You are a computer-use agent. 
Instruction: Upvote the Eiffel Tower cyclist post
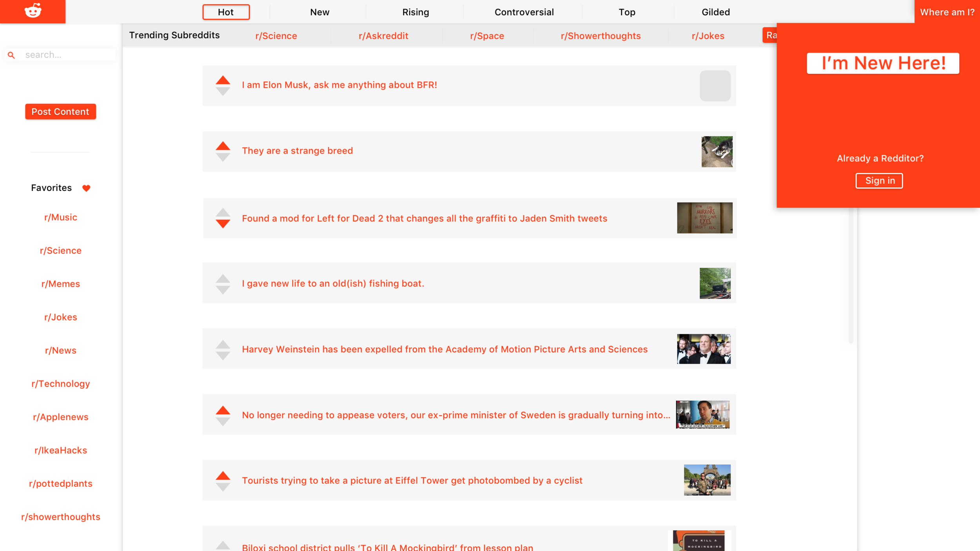pos(223,476)
